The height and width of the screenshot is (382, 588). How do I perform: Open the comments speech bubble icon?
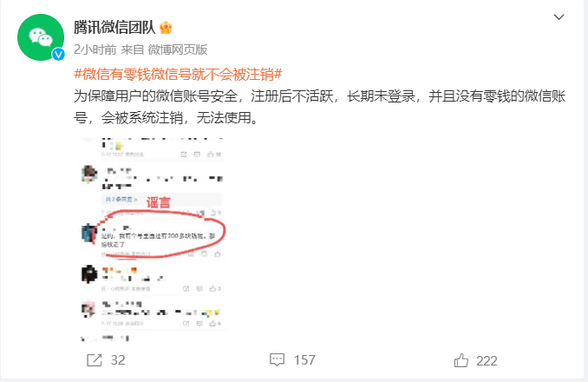[278, 359]
